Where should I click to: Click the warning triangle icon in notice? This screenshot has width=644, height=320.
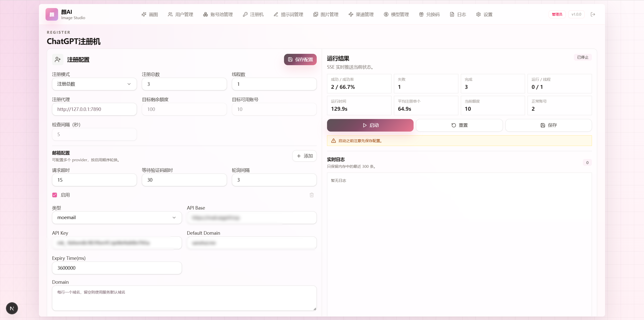coord(334,141)
